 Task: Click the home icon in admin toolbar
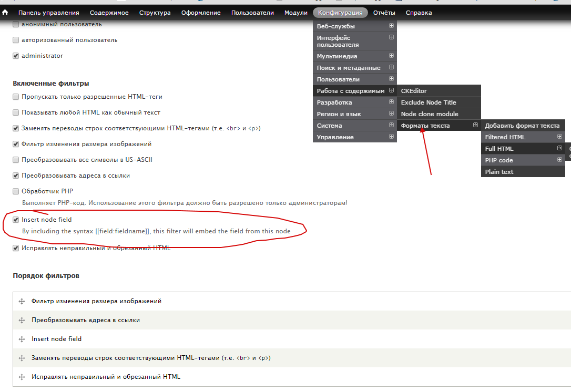tap(5, 13)
